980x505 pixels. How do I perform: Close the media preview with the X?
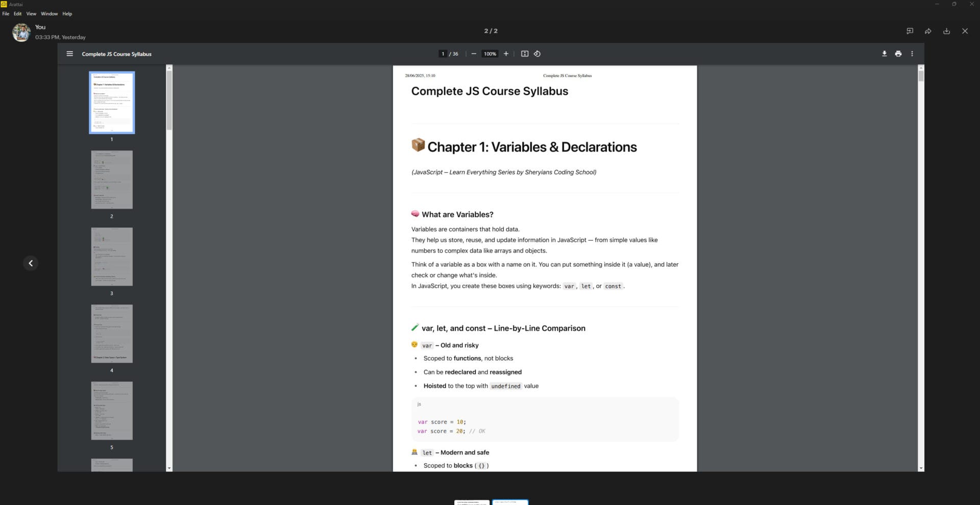965,31
